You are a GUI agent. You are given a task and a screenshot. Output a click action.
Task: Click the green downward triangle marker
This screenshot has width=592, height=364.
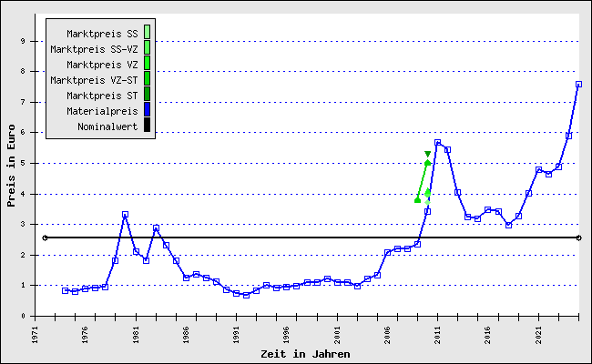point(427,154)
